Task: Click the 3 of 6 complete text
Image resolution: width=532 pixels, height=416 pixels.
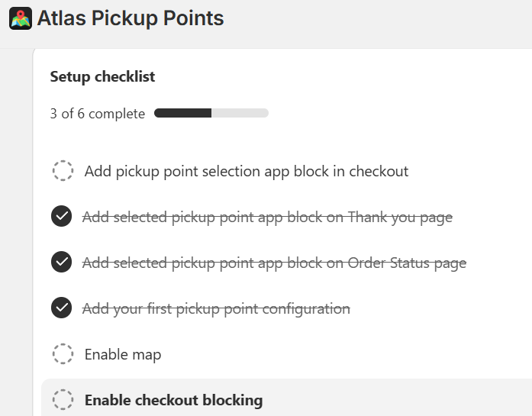Action: click(x=97, y=114)
